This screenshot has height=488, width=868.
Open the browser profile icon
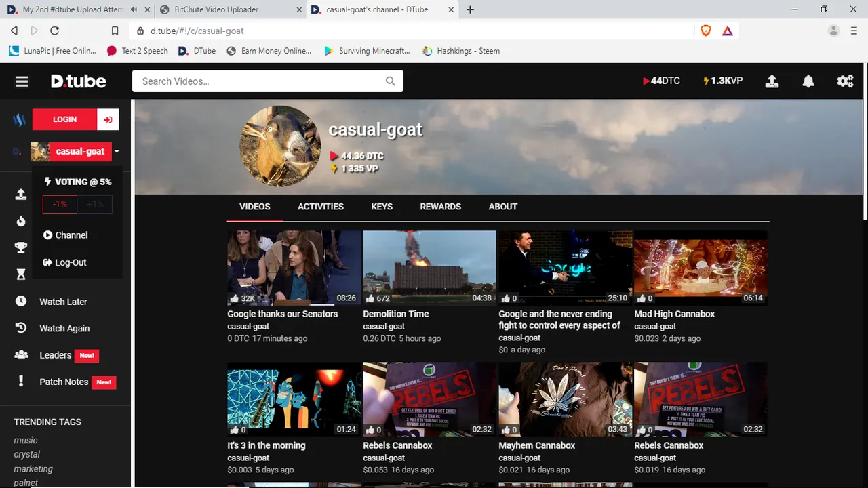coord(833,30)
